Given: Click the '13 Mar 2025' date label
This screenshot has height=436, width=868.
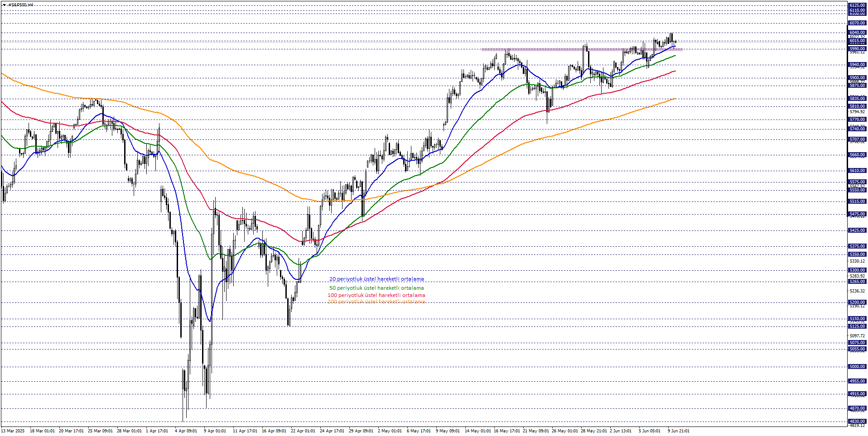Looking at the screenshot, I should pos(13,431).
